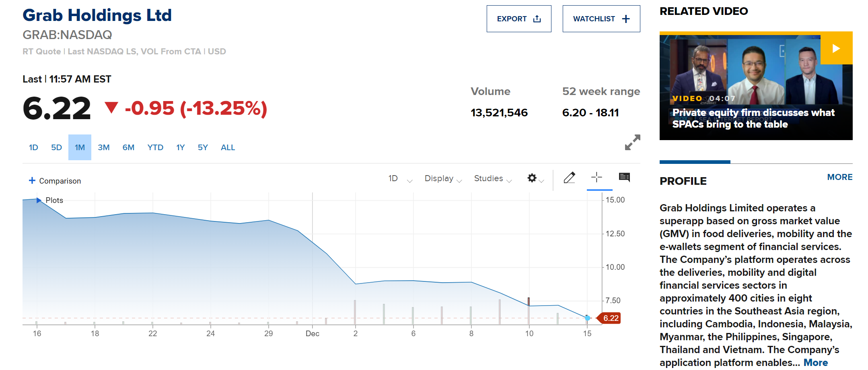868x370 pixels.
Task: Select the 1M range toggle
Action: [x=80, y=147]
